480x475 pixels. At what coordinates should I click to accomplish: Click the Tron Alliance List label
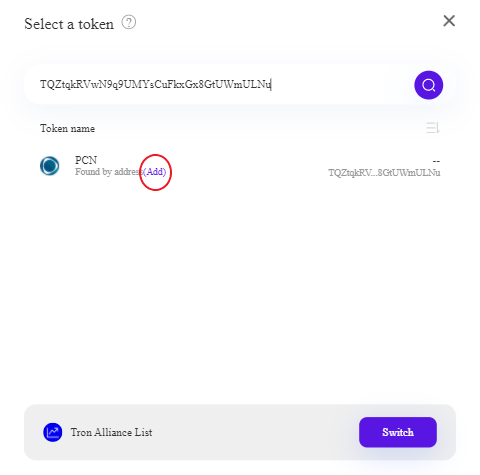coord(111,432)
